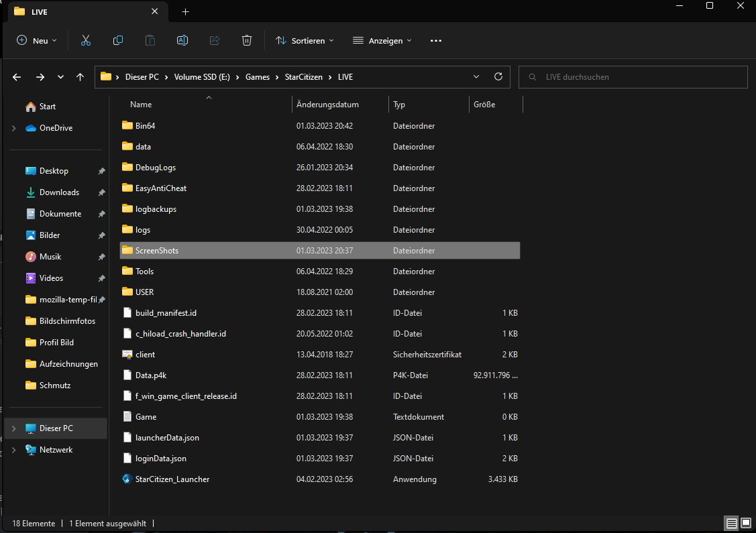Click the Share icon in toolbar
The height and width of the screenshot is (533, 756).
click(215, 40)
